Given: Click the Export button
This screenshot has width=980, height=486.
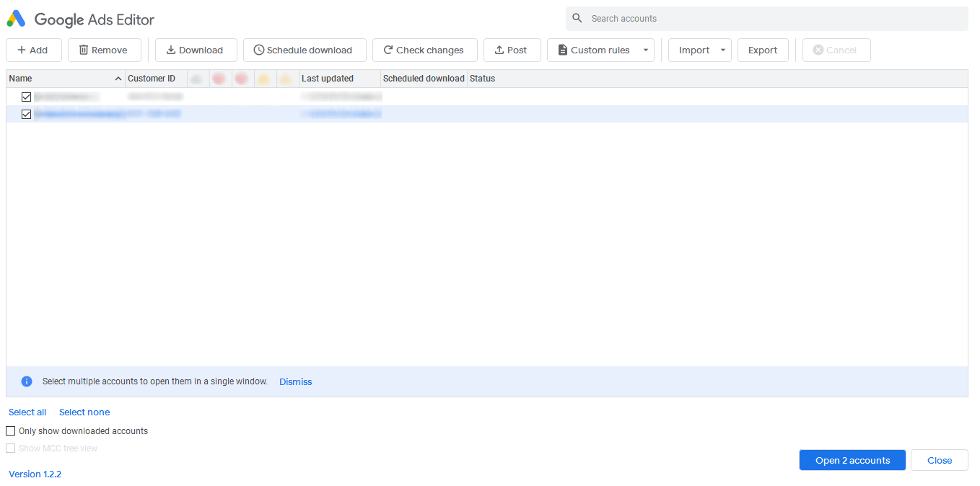Looking at the screenshot, I should coord(763,50).
